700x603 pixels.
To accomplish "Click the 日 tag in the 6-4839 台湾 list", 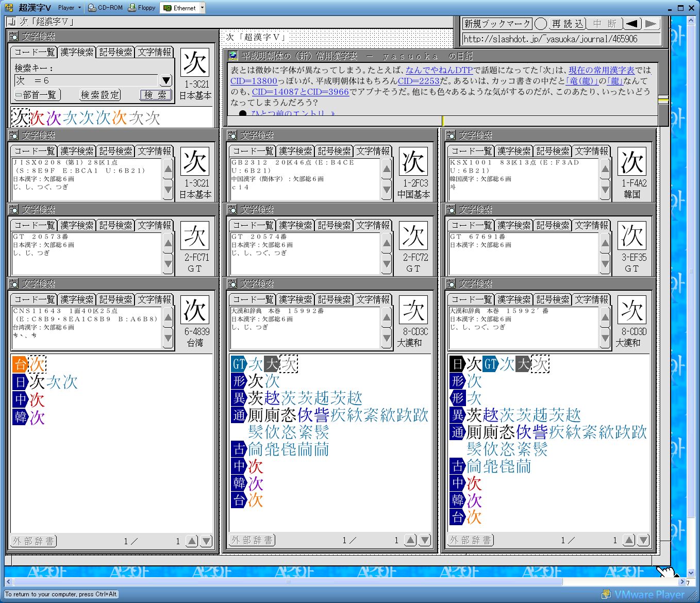I will pyautogui.click(x=20, y=382).
